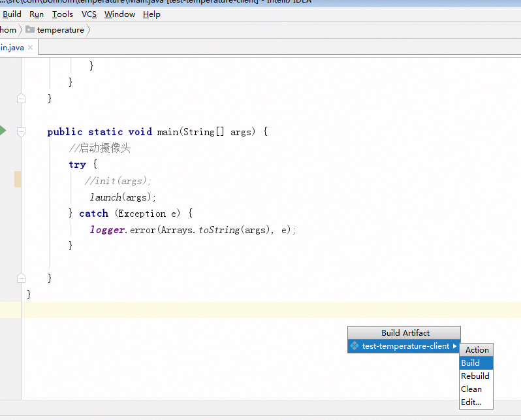Open the VCS menu
521x420 pixels.
click(x=89, y=14)
